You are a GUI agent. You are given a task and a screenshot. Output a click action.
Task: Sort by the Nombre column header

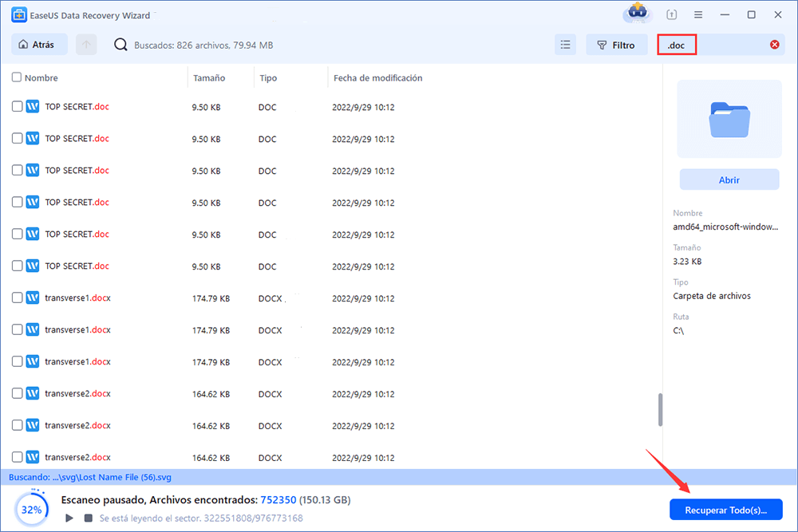pos(41,78)
